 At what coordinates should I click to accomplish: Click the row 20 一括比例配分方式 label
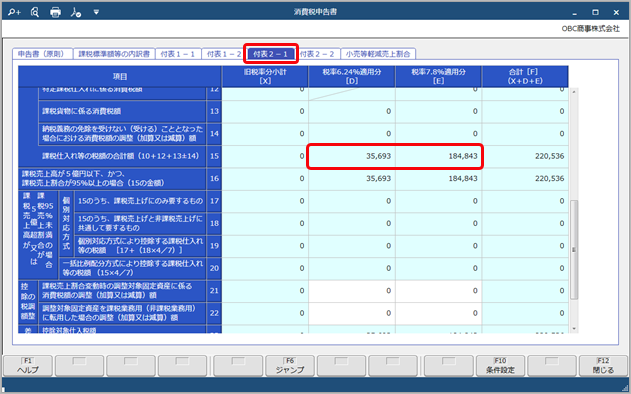pos(132,268)
